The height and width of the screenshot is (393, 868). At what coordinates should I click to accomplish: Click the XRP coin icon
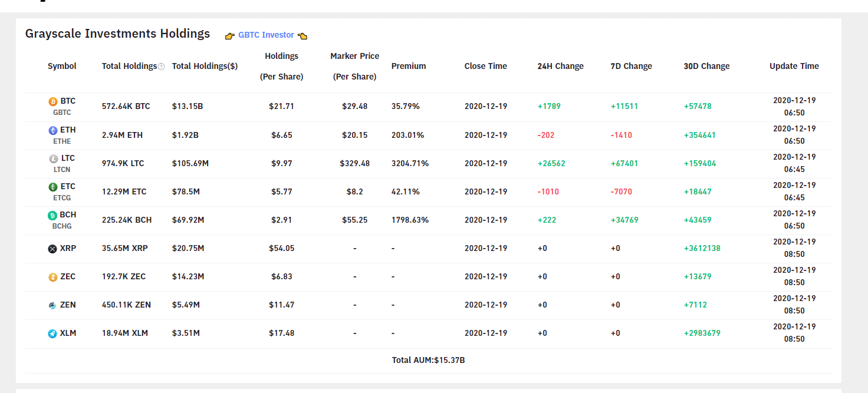point(52,249)
